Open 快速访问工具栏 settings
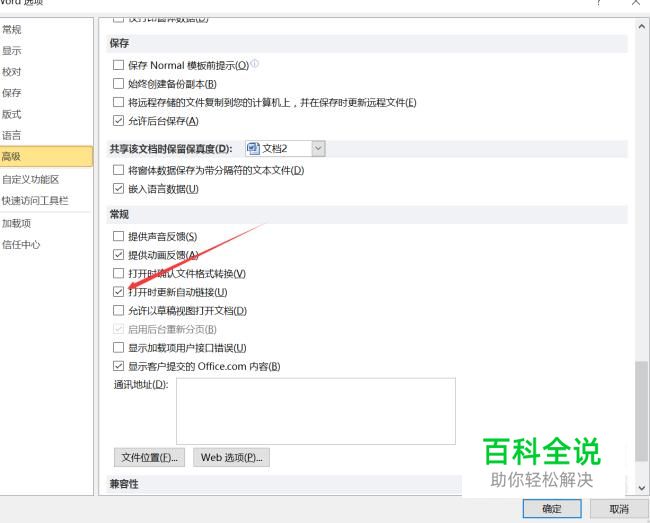Viewport: 650px width, 523px height. [35, 201]
